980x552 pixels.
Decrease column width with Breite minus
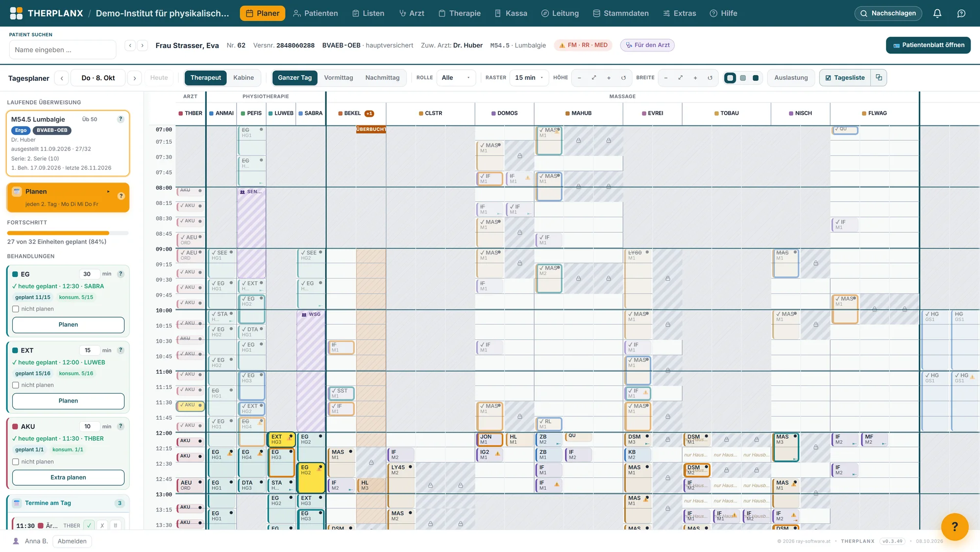[666, 78]
